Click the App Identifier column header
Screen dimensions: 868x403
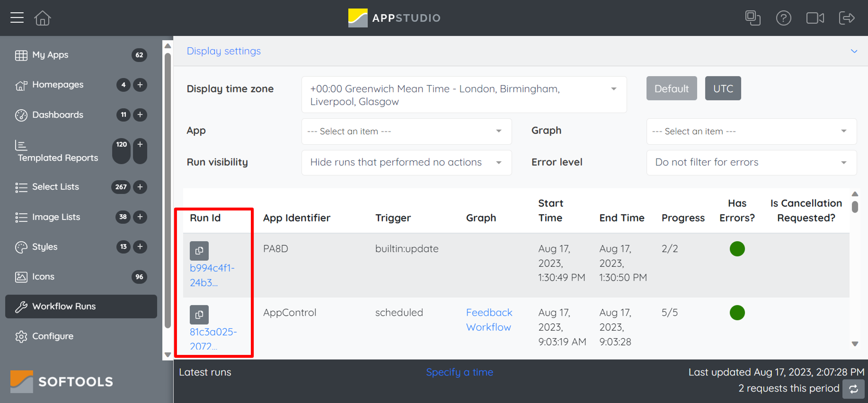(x=296, y=218)
